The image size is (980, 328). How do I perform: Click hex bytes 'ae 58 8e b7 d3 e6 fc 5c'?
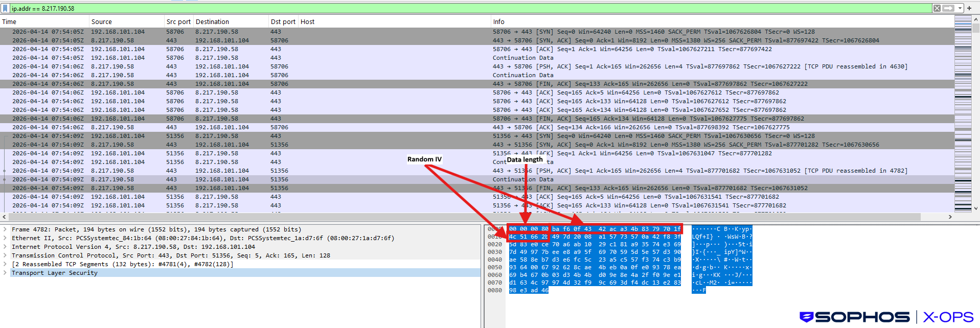click(x=550, y=260)
